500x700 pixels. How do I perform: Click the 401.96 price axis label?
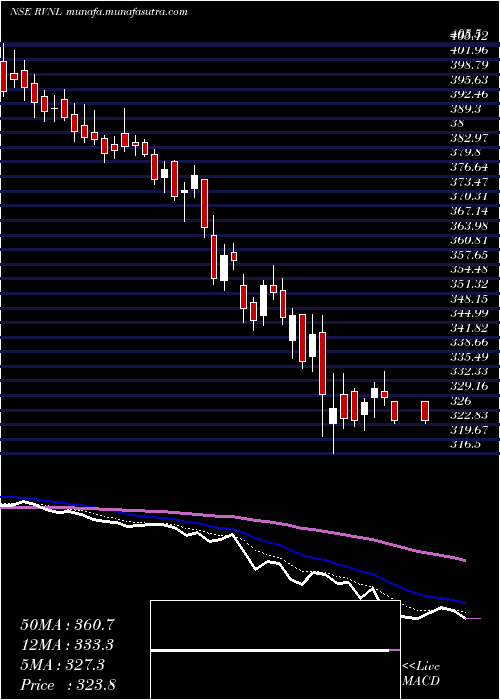468,50
